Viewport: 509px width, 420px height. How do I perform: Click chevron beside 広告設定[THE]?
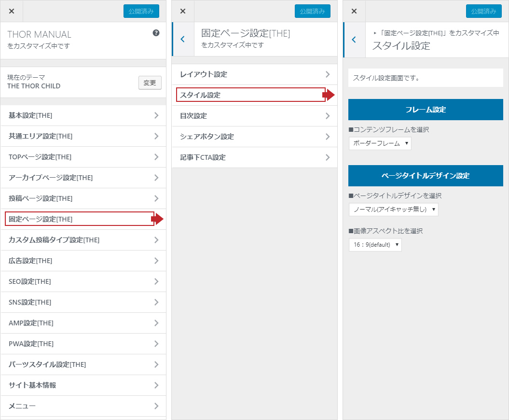click(156, 261)
